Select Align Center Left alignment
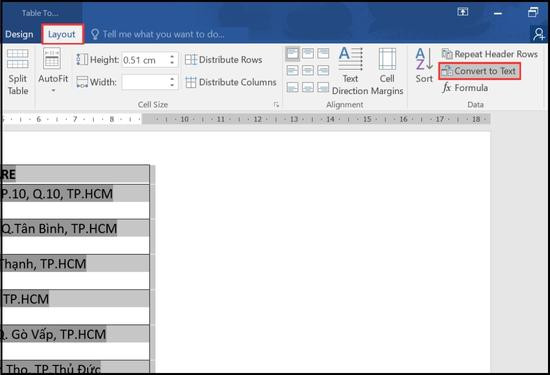 click(x=293, y=71)
